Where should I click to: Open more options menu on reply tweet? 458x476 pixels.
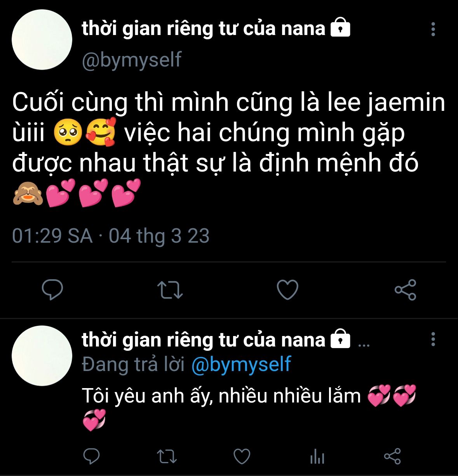[x=433, y=339]
